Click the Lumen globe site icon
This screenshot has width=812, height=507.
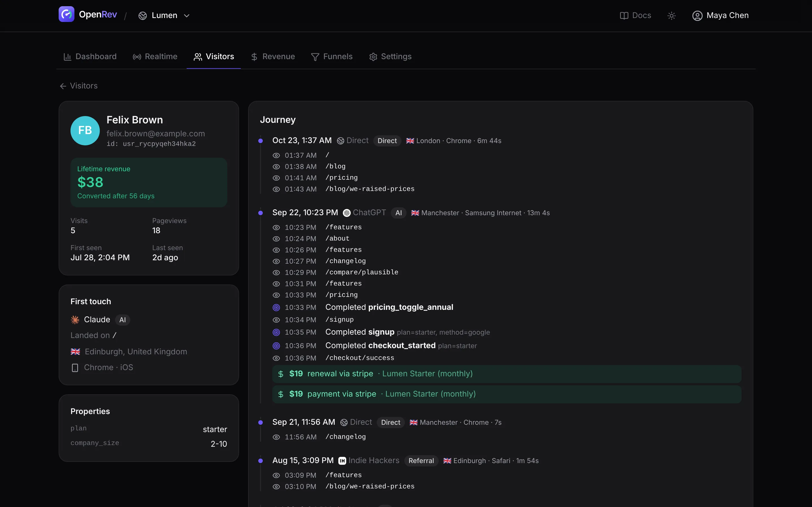pyautogui.click(x=143, y=16)
